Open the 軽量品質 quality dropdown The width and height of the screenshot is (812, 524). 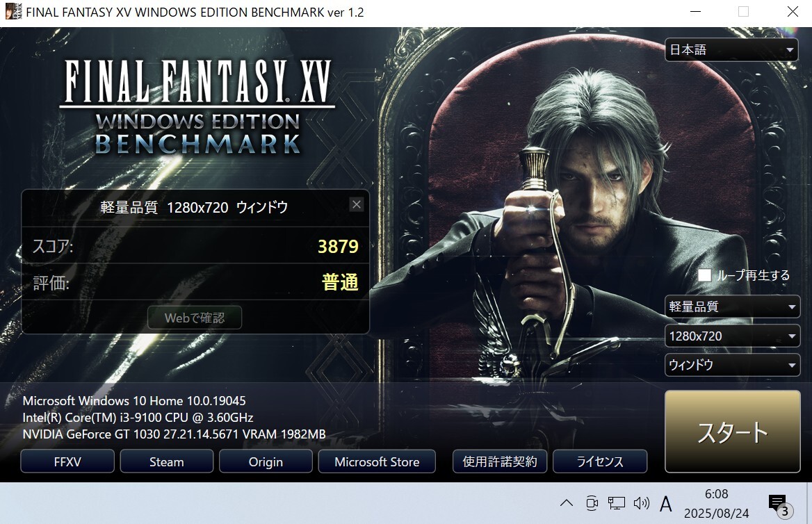pos(732,306)
